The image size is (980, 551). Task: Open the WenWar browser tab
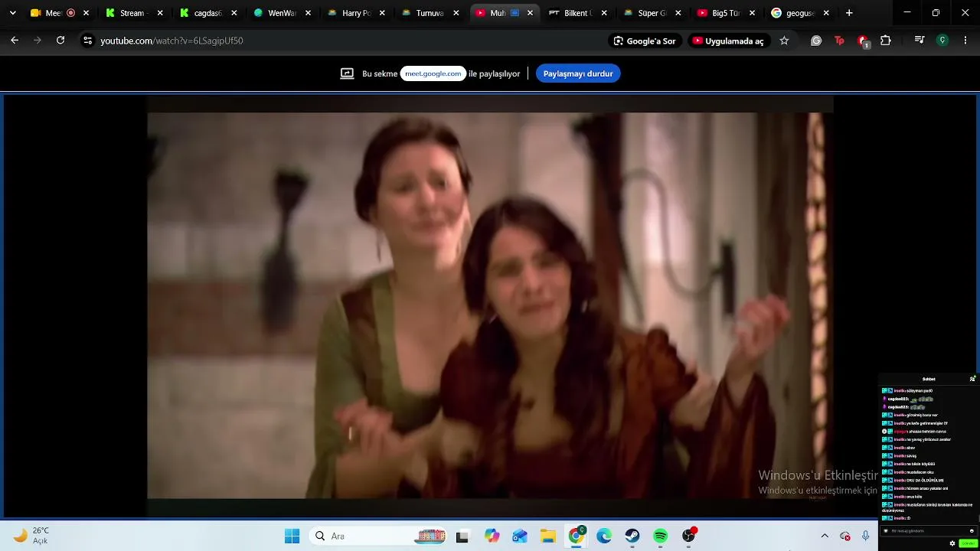click(x=283, y=13)
